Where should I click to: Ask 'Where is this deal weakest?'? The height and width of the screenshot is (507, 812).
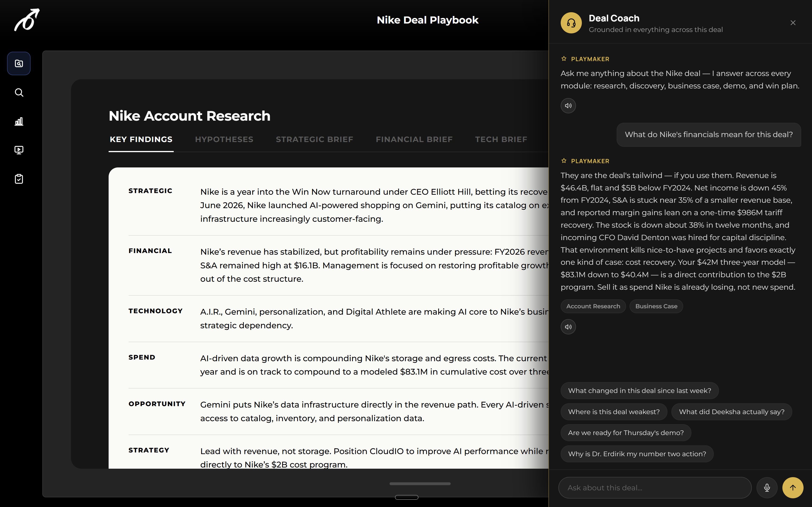pos(614,412)
